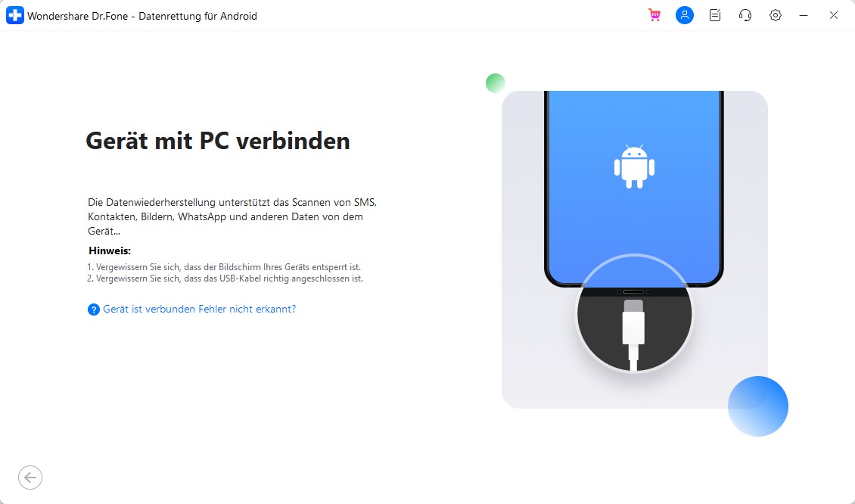Click the 'Gerät mit PC verbinden' heading
855x504 pixels.
(x=218, y=141)
